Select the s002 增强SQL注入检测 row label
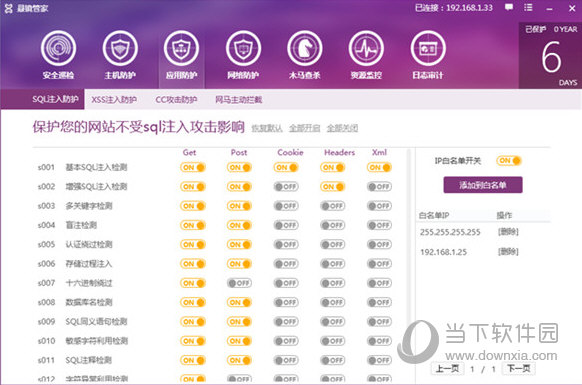The image size is (582, 385). coord(97,187)
